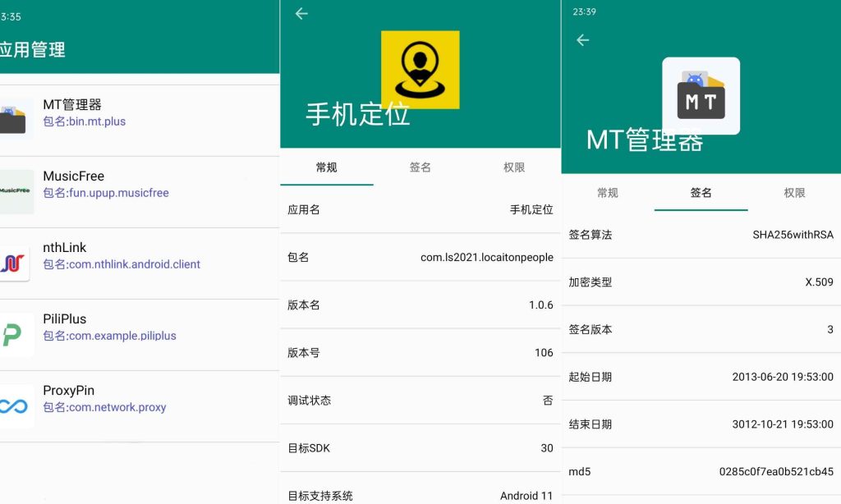841x504 pixels.
Task: Open 权限 tab in MT管理器 screen
Action: click(794, 192)
